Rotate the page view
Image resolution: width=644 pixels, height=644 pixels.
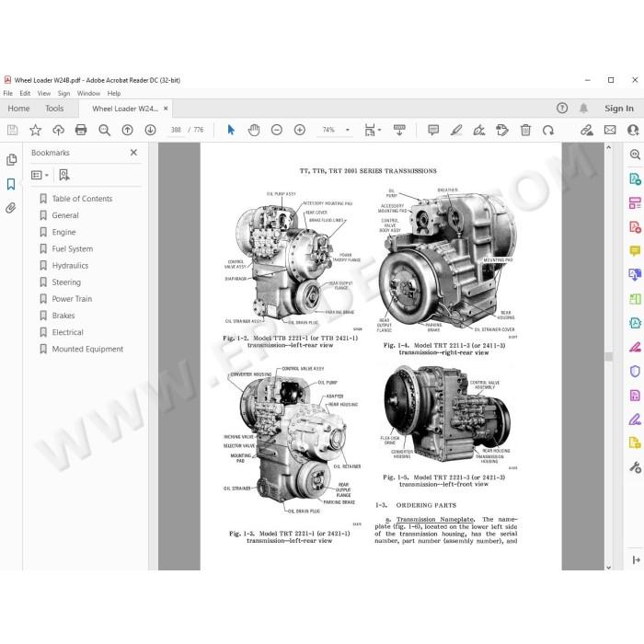click(548, 131)
